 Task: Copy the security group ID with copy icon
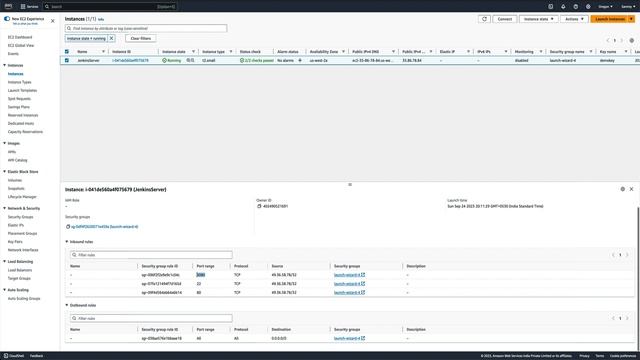(x=68, y=227)
